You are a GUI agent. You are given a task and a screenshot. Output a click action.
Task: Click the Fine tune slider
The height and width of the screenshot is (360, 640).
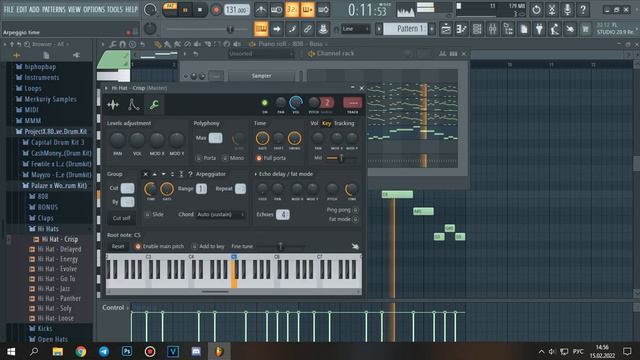(x=280, y=246)
